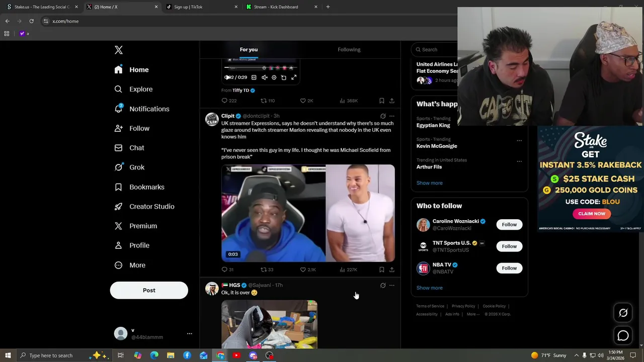Share the Clipit post

point(392,269)
